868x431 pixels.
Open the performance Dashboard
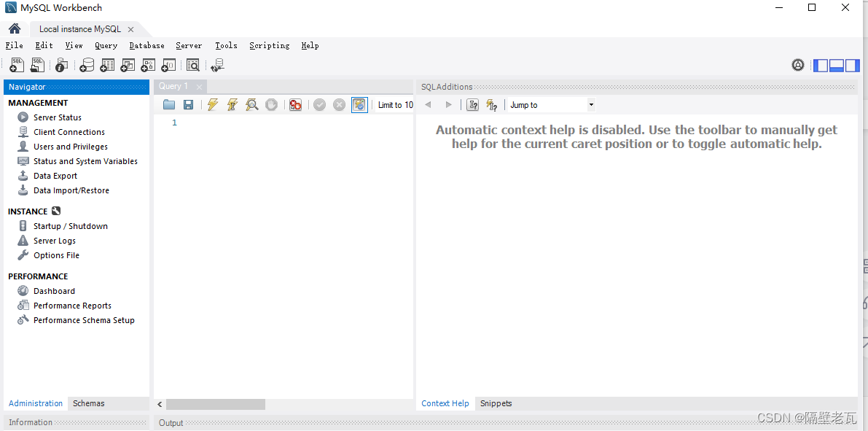click(x=54, y=291)
